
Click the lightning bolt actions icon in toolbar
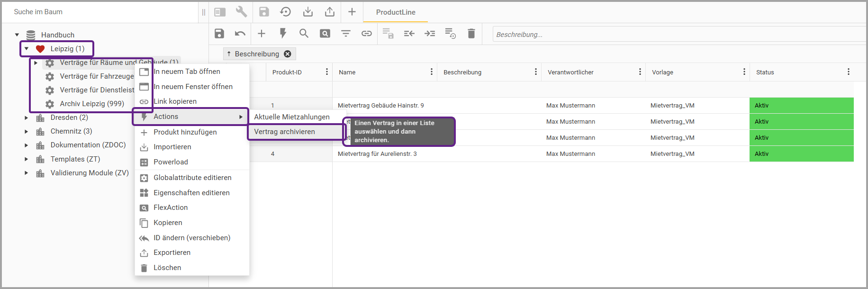click(283, 34)
